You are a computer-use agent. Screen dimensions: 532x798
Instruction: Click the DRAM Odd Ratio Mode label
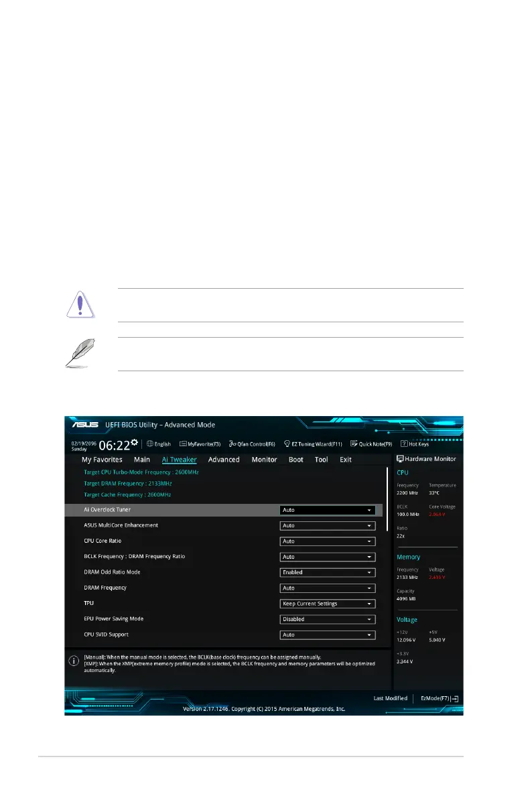tap(112, 572)
